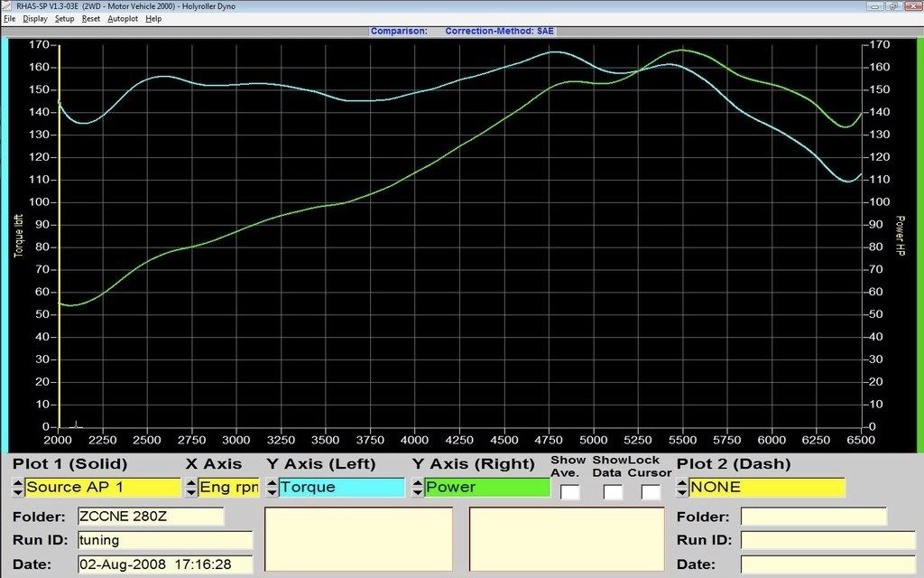Click the cyan Torque axis field
This screenshot has width=924, height=578.
tap(342, 488)
